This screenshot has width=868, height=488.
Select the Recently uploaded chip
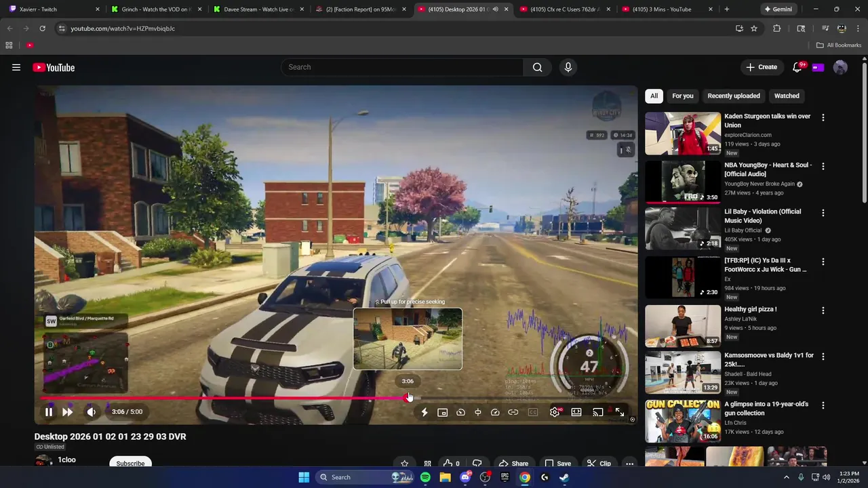(734, 96)
